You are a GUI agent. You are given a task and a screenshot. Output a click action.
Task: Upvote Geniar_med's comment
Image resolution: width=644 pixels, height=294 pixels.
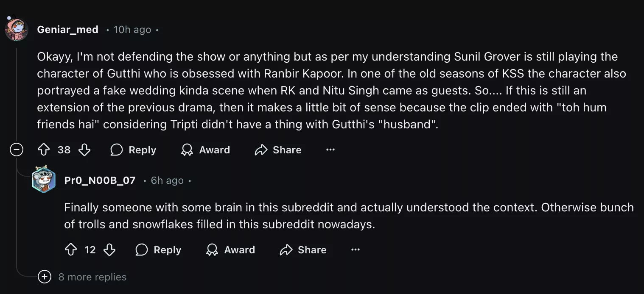click(44, 150)
